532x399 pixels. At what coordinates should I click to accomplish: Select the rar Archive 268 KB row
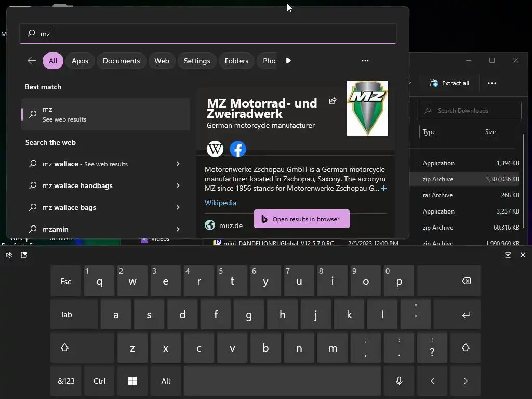pos(465,195)
